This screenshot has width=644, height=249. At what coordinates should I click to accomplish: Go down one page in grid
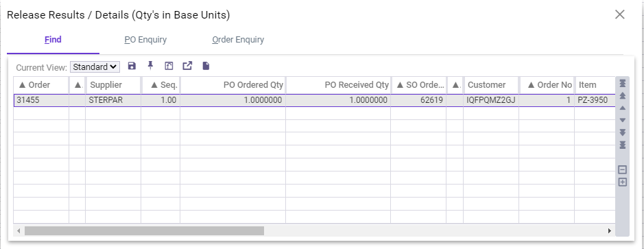[x=622, y=132]
